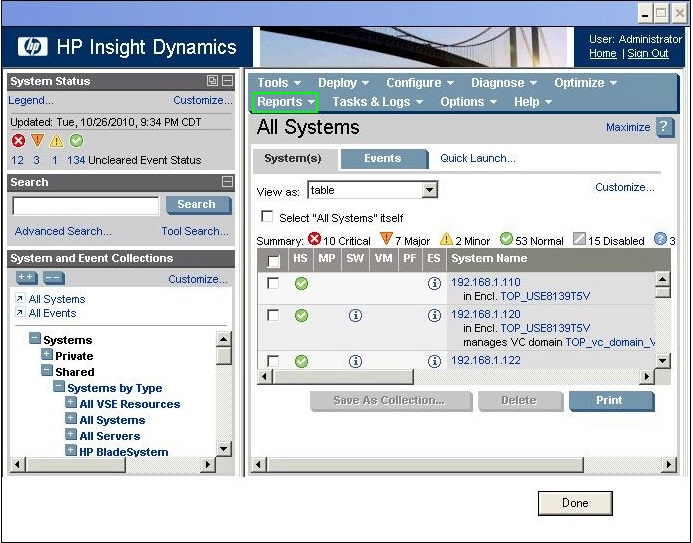Click the orange major status icon in System Status
The height and width of the screenshot is (543, 693).
pyautogui.click(x=38, y=140)
